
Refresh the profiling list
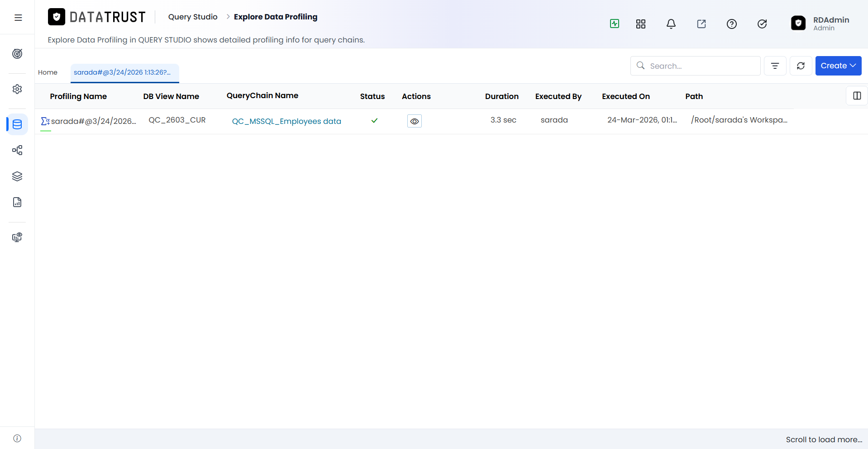[801, 66]
